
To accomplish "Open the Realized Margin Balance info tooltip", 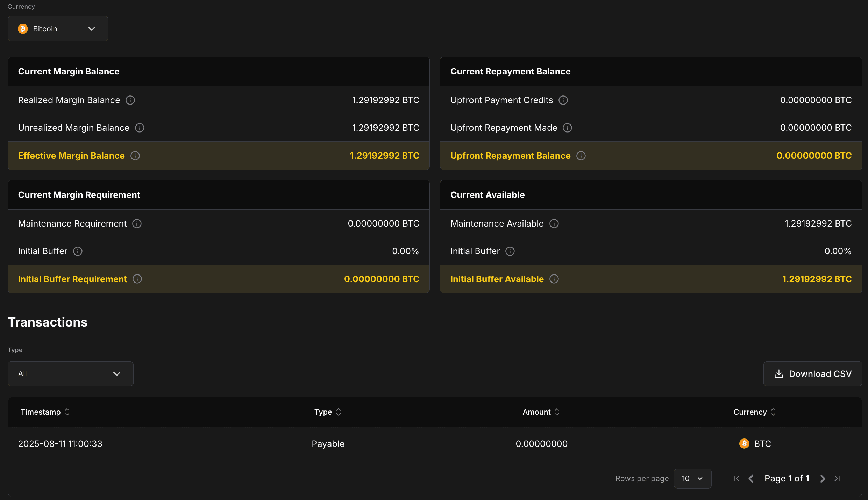I will click(130, 100).
